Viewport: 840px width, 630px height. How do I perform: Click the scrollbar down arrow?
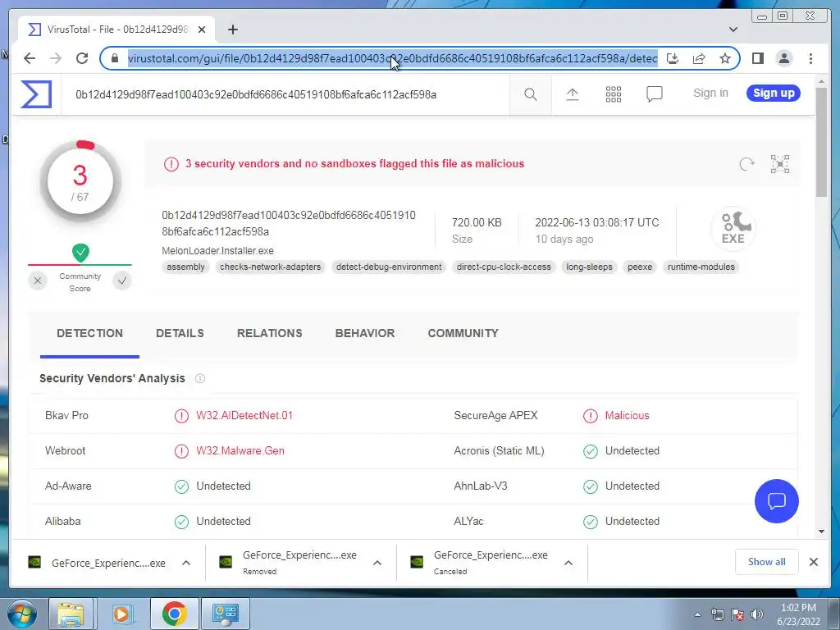pyautogui.click(x=821, y=532)
